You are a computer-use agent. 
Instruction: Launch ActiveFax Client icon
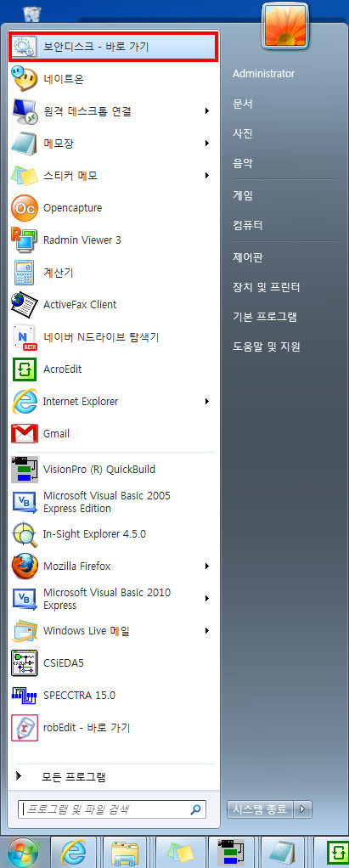(x=25, y=304)
